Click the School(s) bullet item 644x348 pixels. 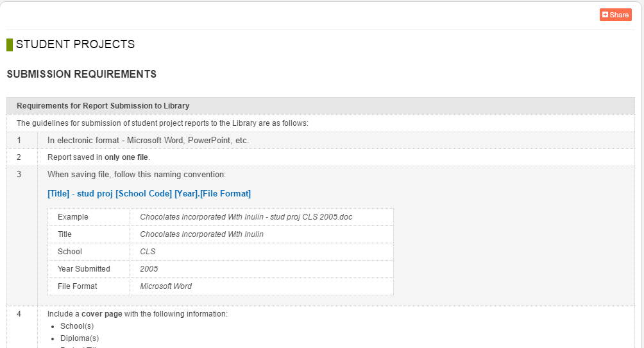coord(77,326)
